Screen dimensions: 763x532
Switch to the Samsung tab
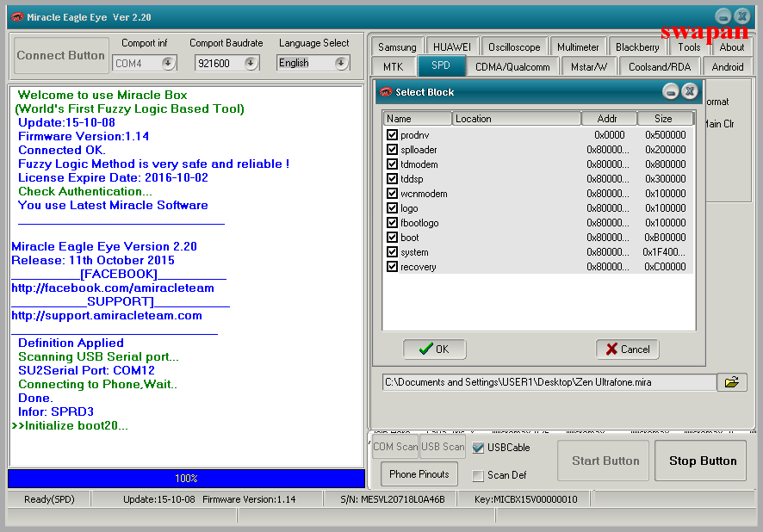coord(397,47)
